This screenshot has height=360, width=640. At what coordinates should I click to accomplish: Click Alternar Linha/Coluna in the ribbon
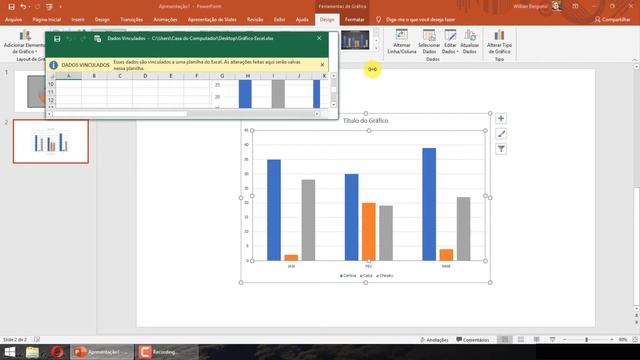point(402,42)
